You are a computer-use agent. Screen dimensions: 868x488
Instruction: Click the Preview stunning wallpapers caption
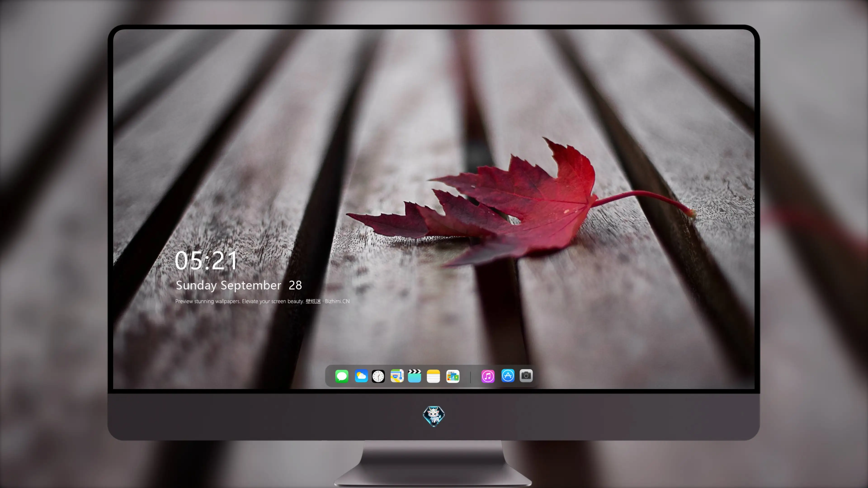pos(262,301)
